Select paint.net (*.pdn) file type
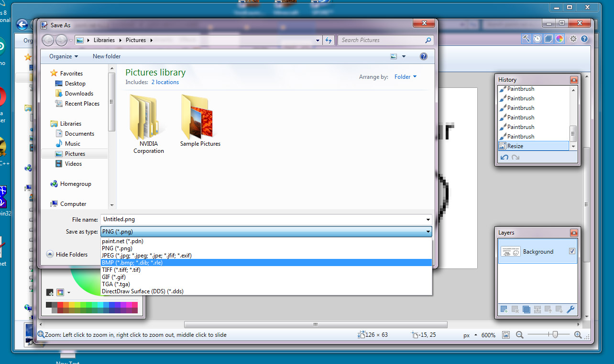This screenshot has height=364, width=614. (x=266, y=241)
